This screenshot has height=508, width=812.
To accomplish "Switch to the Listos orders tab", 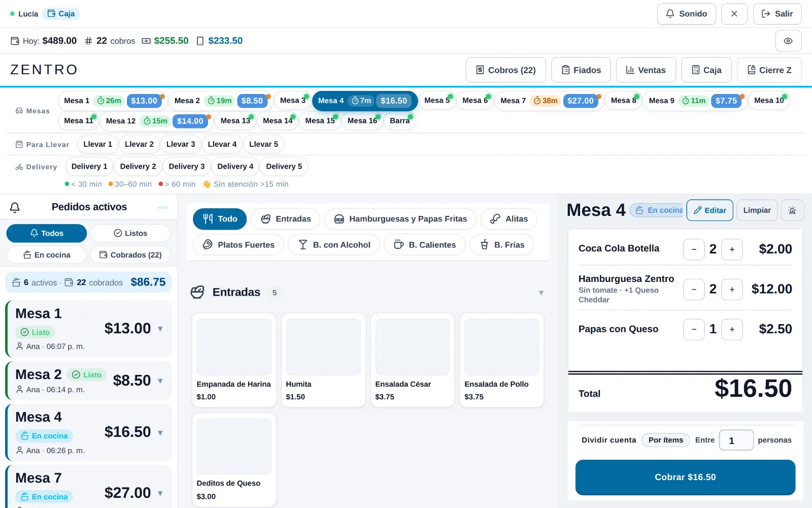I will tap(130, 233).
